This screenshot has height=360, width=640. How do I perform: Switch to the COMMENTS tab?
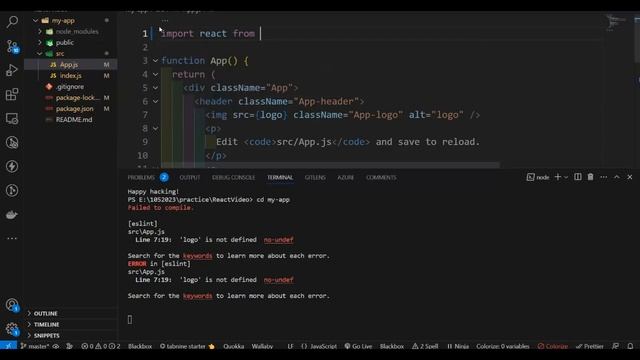pyautogui.click(x=381, y=177)
